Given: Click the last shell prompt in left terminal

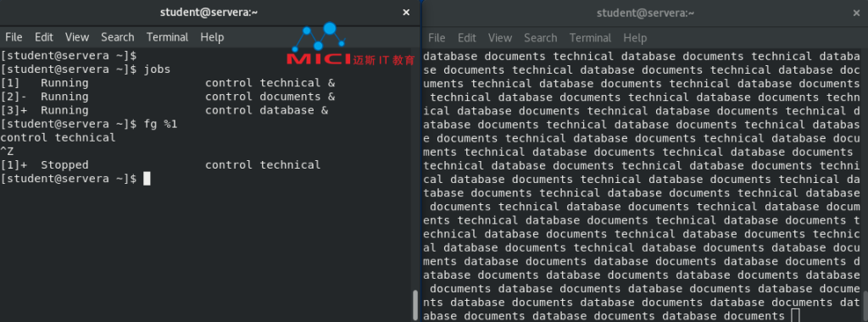Looking at the screenshot, I should coord(68,179).
